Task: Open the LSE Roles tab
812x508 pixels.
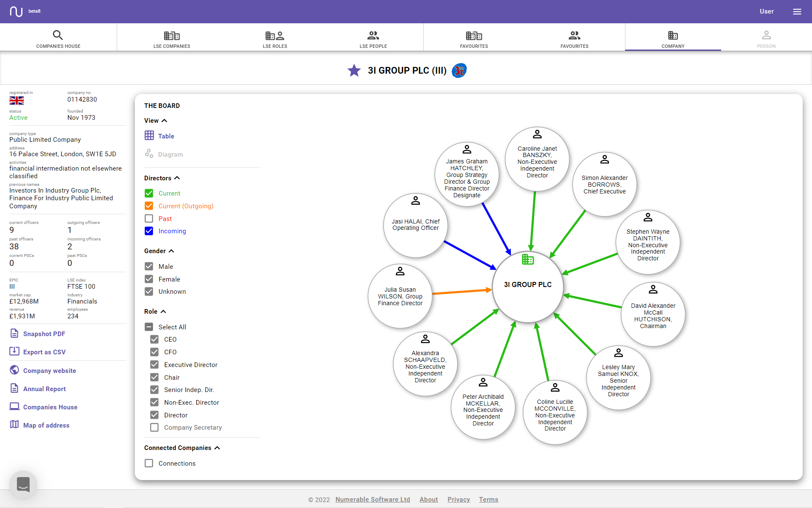Action: coord(275,39)
